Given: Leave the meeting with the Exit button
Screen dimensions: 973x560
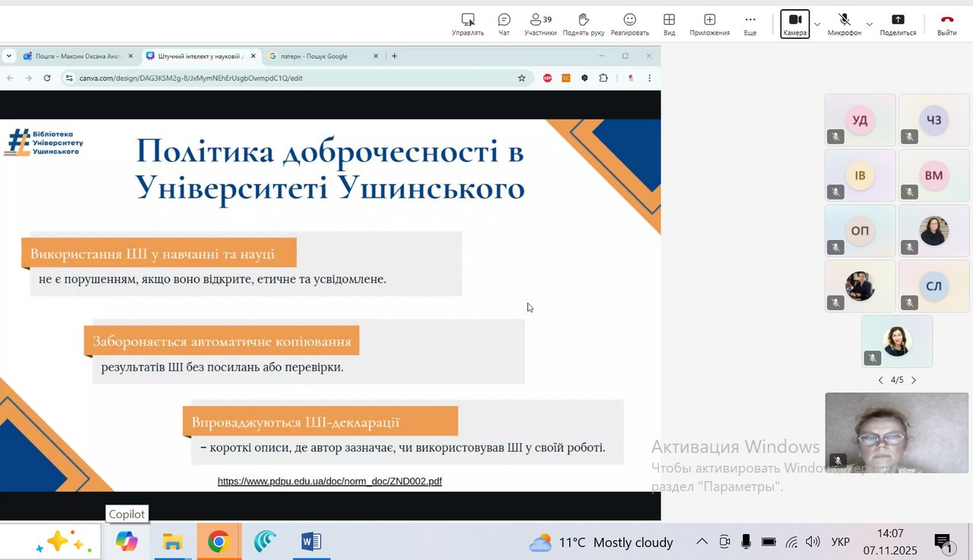Looking at the screenshot, I should pyautogui.click(x=946, y=24).
